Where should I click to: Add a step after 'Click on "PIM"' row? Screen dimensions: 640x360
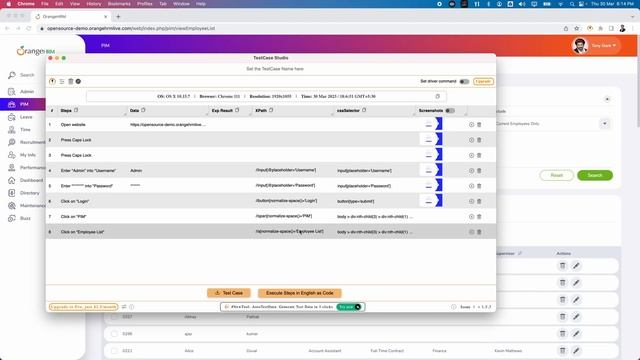pyautogui.click(x=471, y=217)
